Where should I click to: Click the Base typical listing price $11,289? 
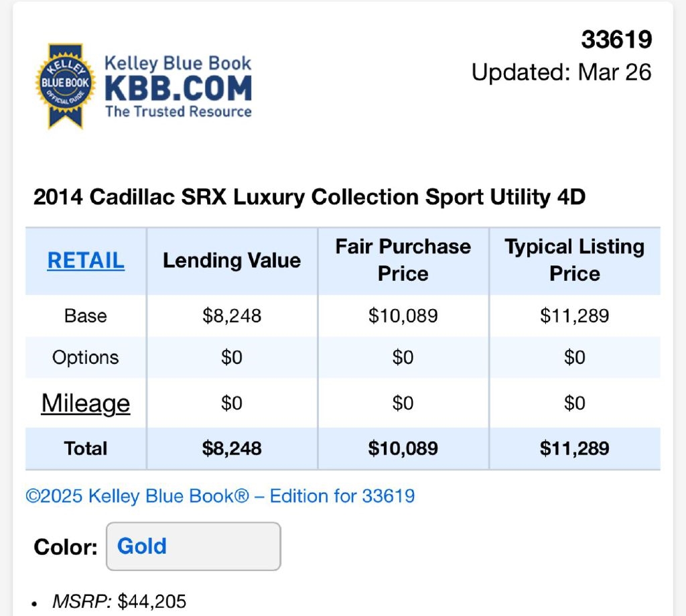pos(575,316)
